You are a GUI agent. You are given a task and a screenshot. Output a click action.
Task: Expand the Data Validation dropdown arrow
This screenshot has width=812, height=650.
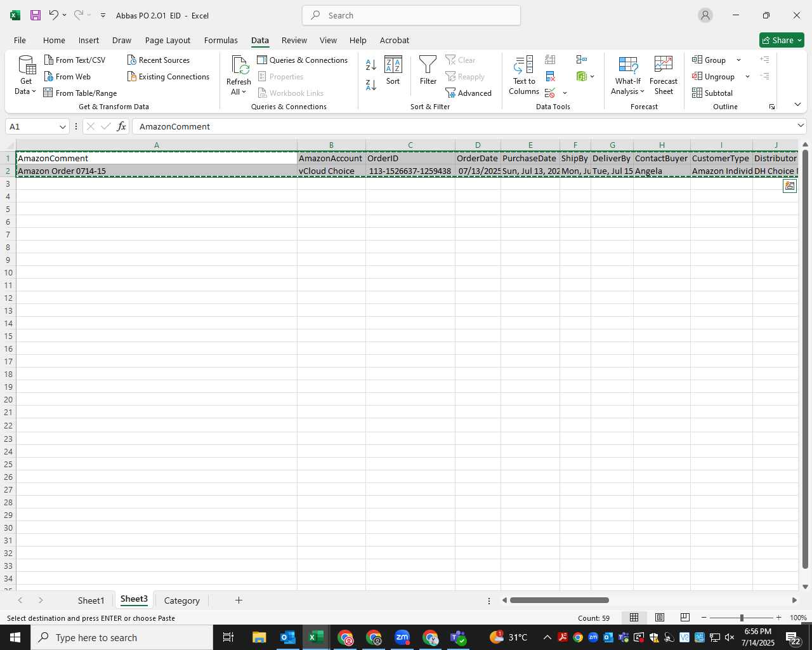coord(565,93)
